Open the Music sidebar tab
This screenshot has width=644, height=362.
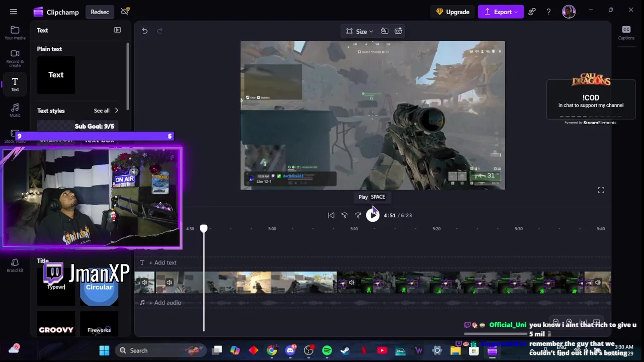click(15, 111)
